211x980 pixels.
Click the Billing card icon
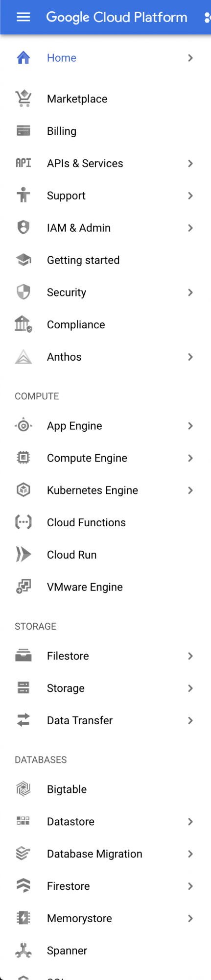[x=23, y=131]
